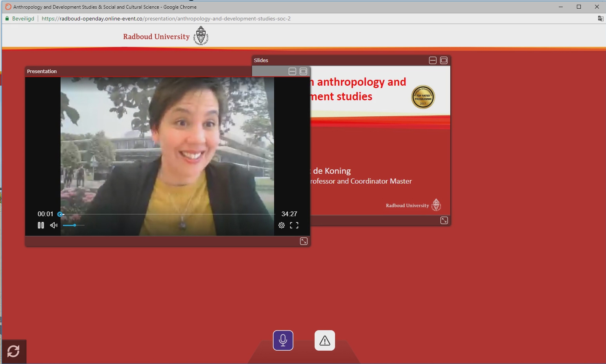Maximize the Slides panel
This screenshot has height=364, width=606.
444,60
